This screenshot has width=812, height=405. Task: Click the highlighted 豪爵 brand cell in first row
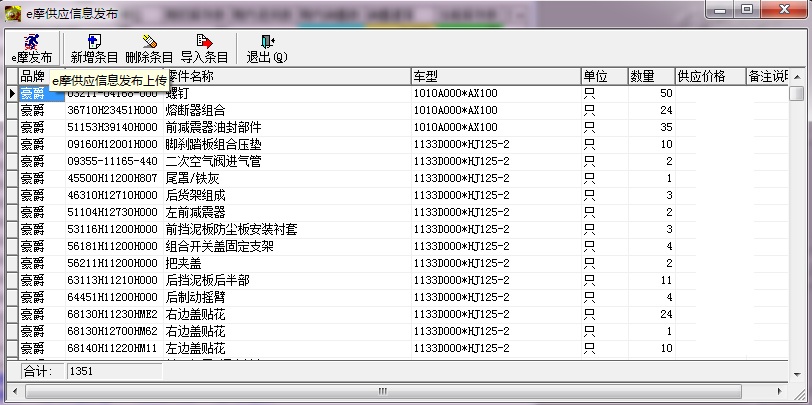(41, 93)
